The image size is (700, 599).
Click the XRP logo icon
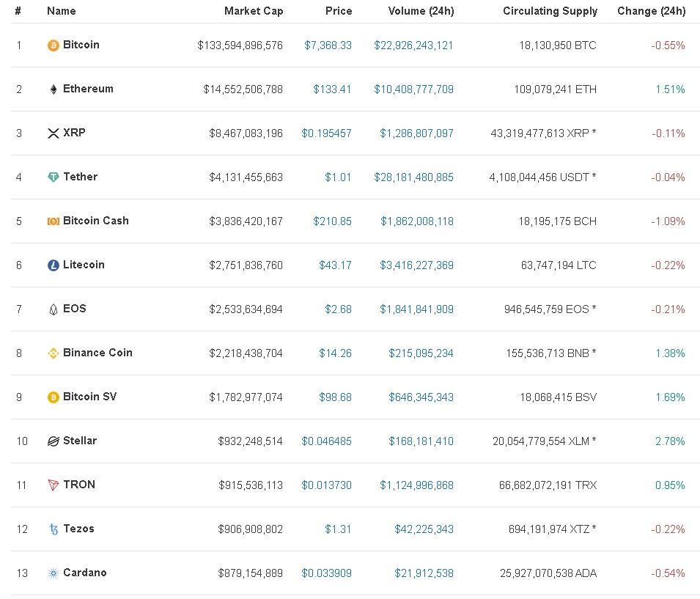pyautogui.click(x=53, y=133)
